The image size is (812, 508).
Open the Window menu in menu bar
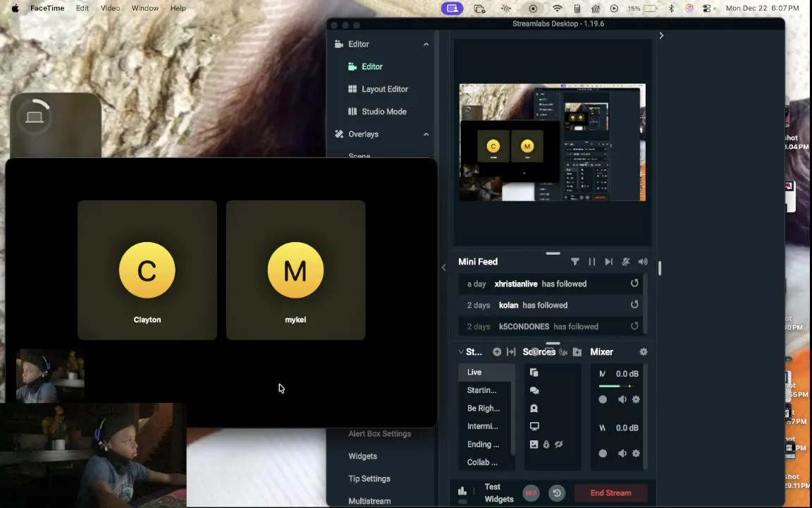145,8
